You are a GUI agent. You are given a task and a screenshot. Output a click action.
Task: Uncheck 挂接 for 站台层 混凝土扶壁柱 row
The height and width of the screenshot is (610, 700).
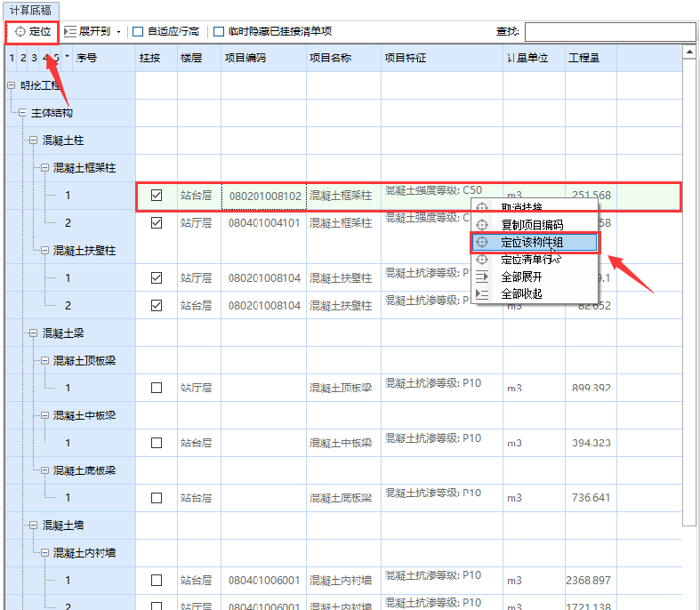point(157,306)
